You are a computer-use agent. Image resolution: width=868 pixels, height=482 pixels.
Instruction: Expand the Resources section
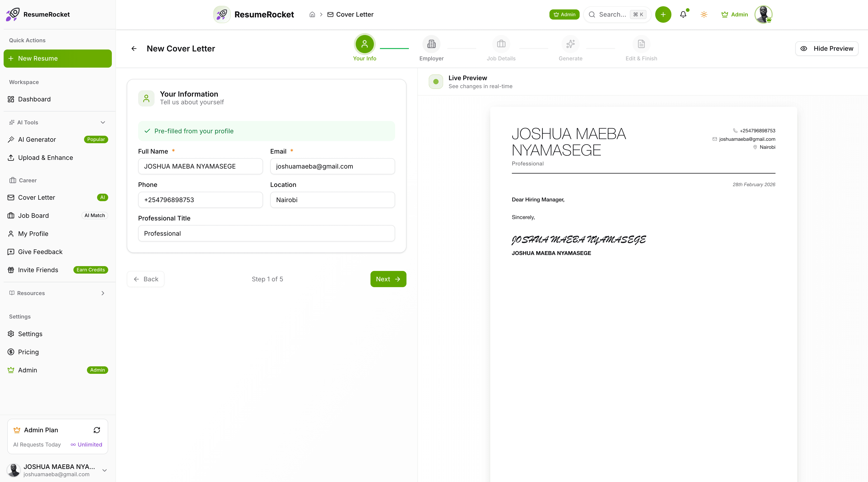[x=103, y=293]
